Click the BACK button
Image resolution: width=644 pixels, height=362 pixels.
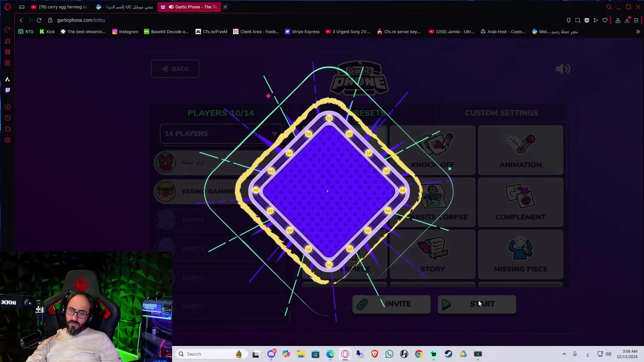pos(175,69)
